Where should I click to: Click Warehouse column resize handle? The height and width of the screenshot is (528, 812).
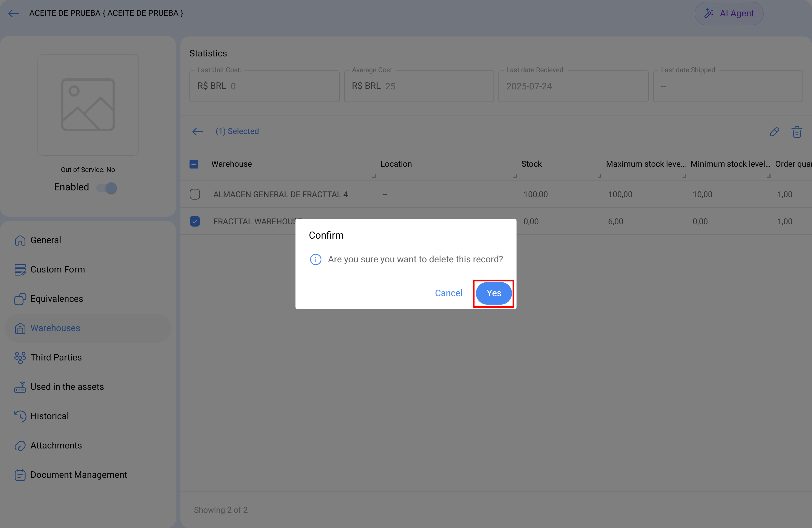374,176
